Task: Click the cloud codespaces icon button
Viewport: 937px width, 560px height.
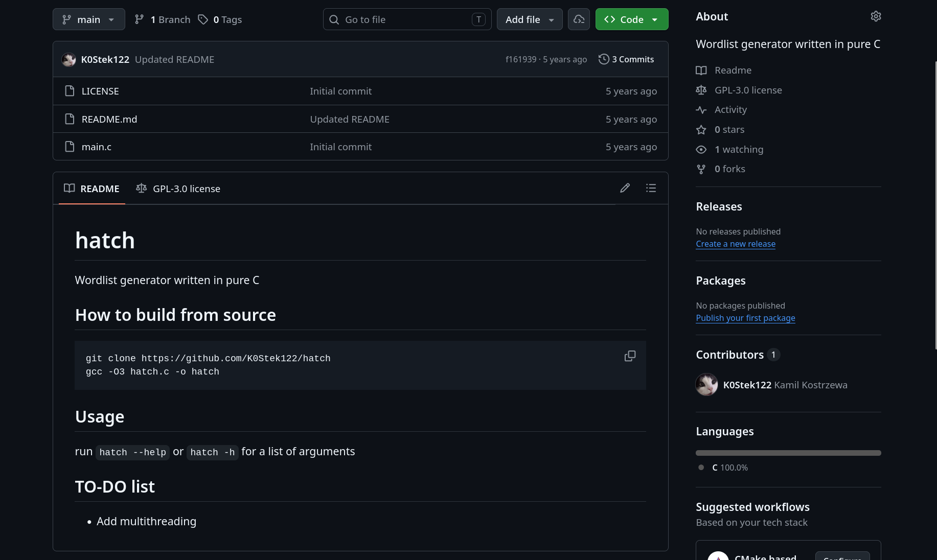Action: coord(579,19)
